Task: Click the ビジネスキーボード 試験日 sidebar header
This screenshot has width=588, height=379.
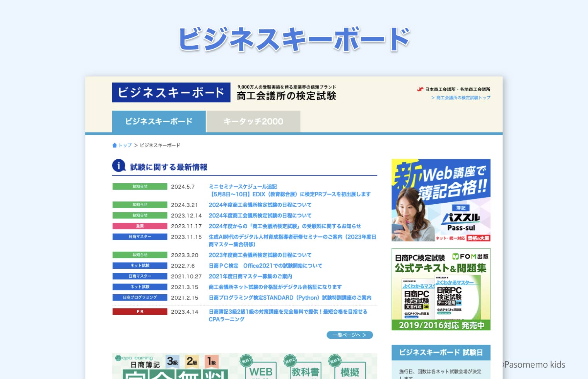Action: (441, 352)
